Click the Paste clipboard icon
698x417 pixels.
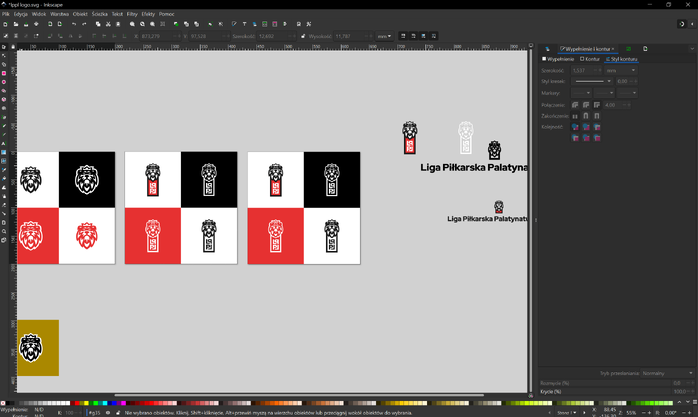(x=118, y=24)
